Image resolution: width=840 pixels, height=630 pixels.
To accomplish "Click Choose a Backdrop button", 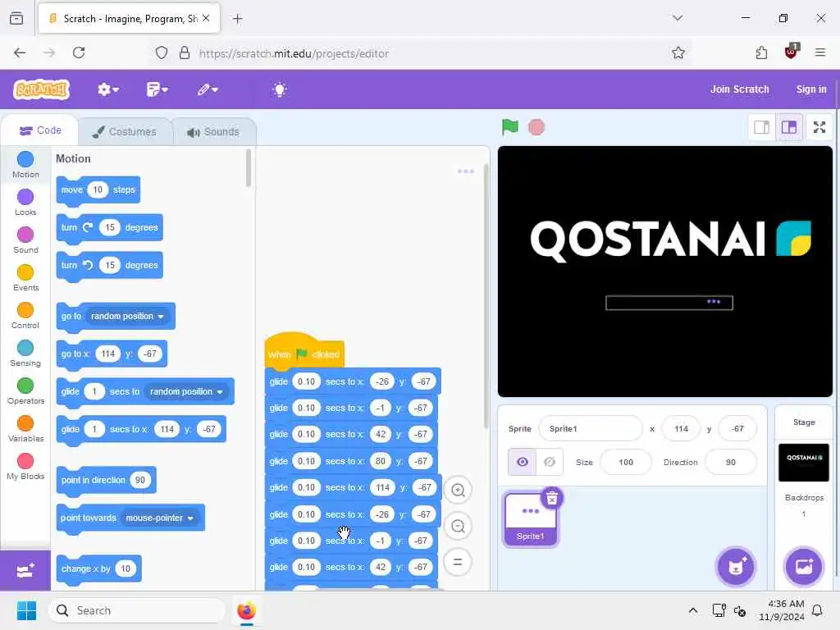I will click(804, 567).
